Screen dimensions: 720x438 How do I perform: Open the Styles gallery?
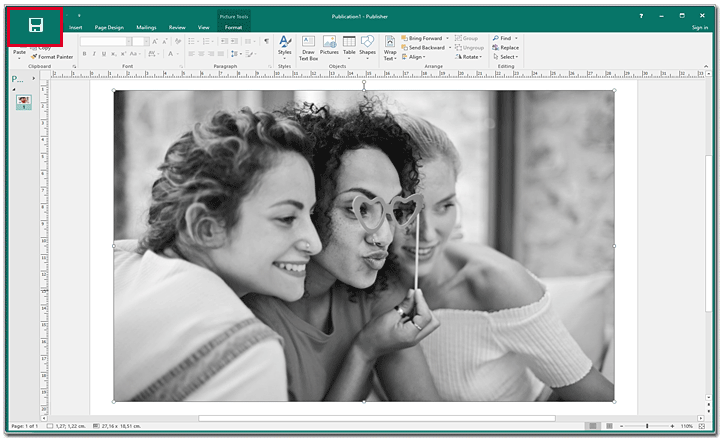point(285,47)
